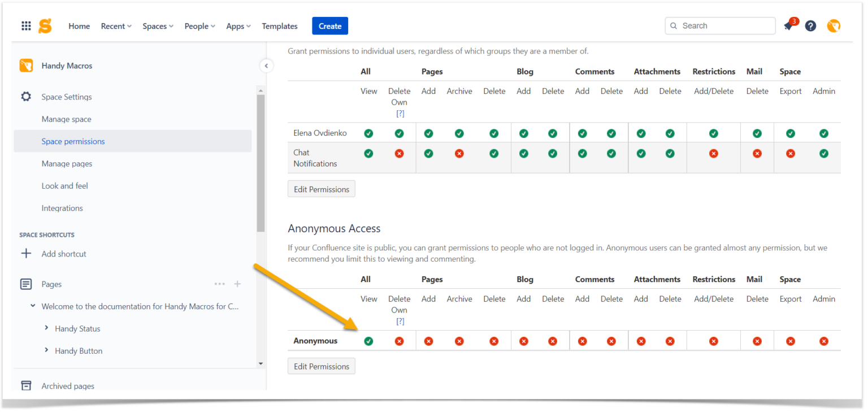Click the Add shortcut plus icon
868x412 pixels.
tap(26, 253)
